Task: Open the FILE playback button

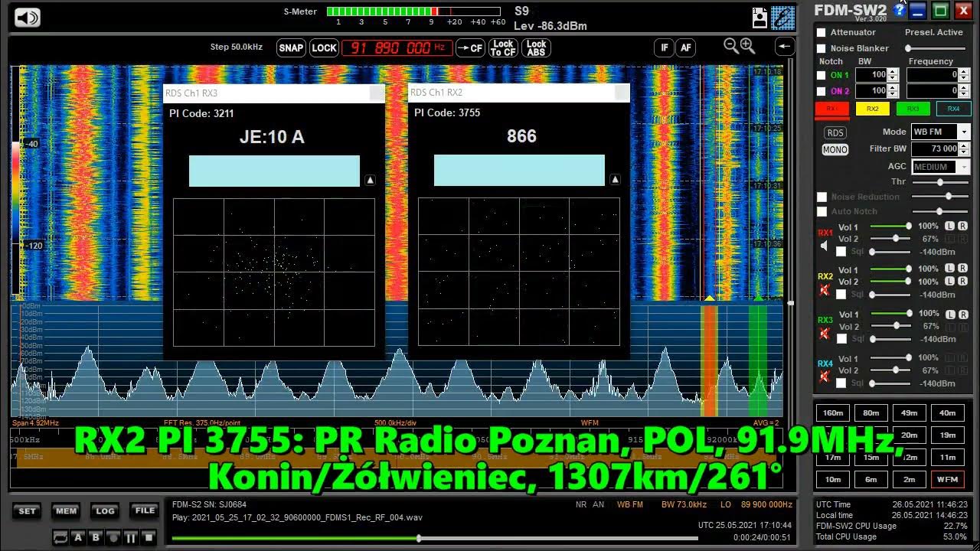Action: (x=144, y=510)
